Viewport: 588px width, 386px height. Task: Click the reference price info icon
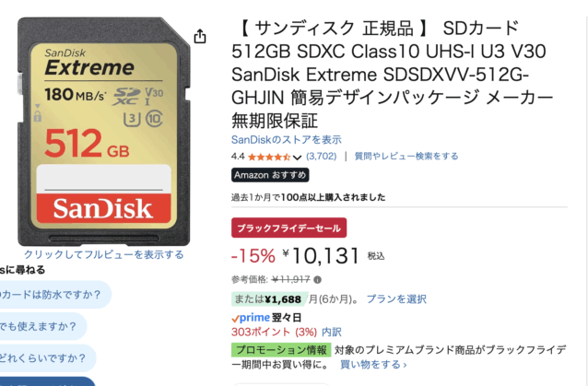317,279
